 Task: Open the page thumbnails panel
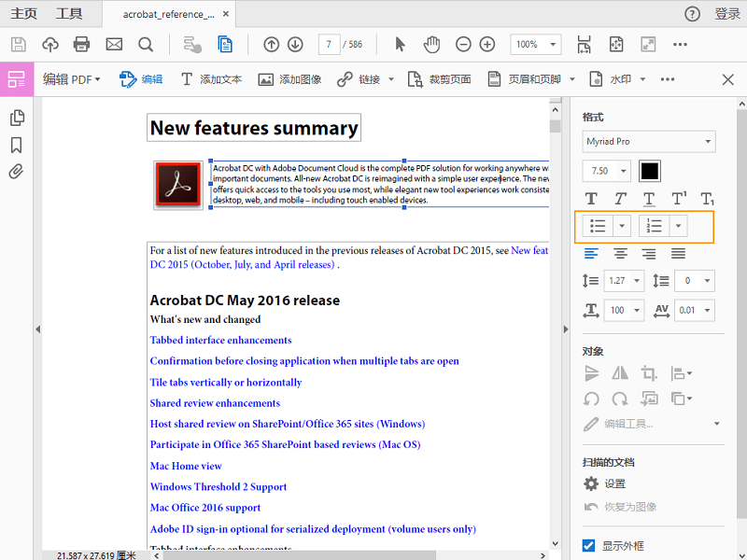[x=15, y=118]
